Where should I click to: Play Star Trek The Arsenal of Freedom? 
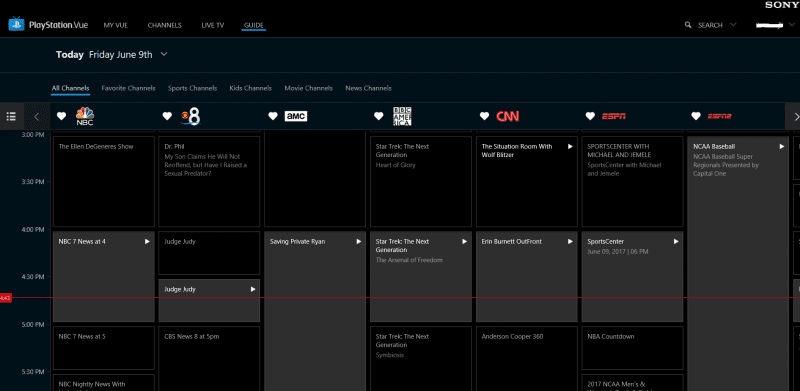(x=464, y=241)
